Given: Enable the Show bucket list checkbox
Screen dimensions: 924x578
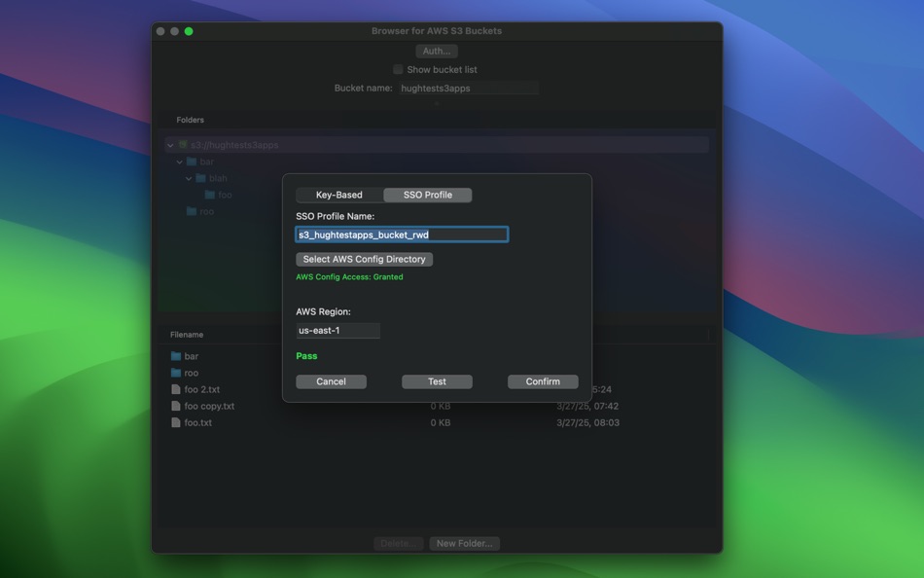Looking at the screenshot, I should click(398, 70).
